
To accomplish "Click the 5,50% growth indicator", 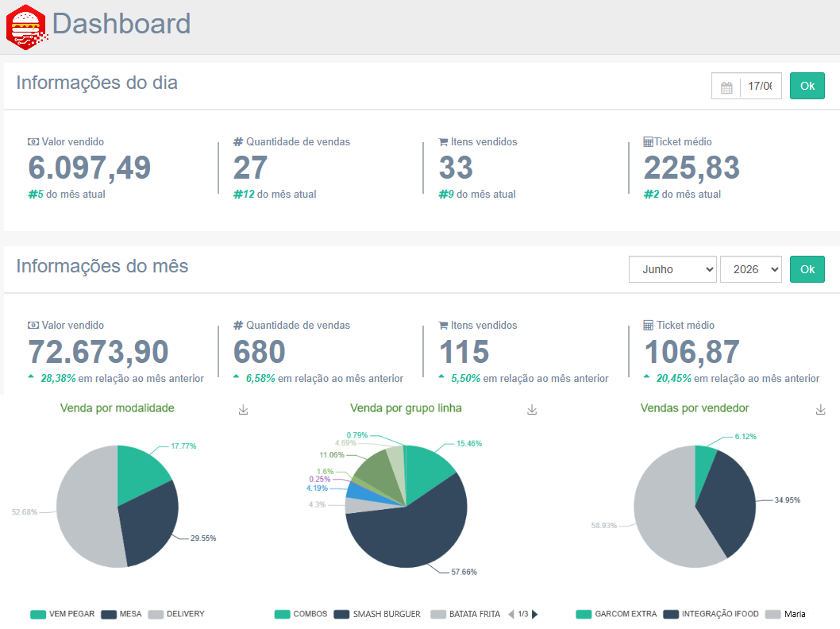I will (x=523, y=378).
